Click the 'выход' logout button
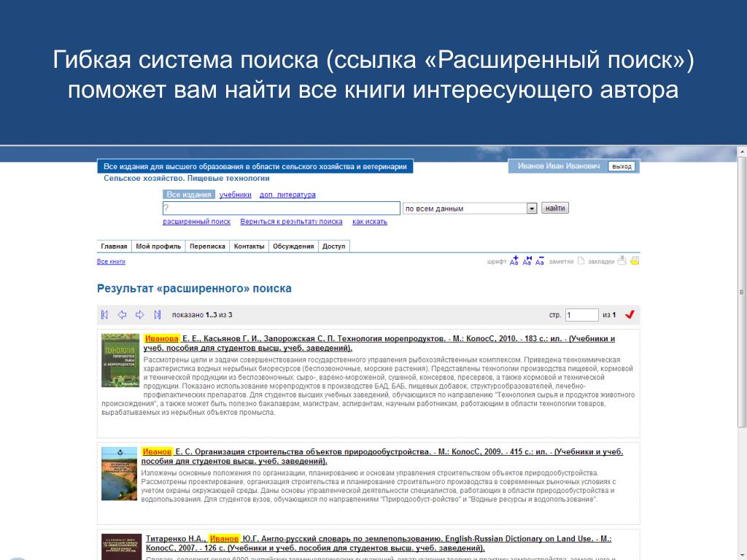This screenshot has width=747, height=560. click(622, 166)
